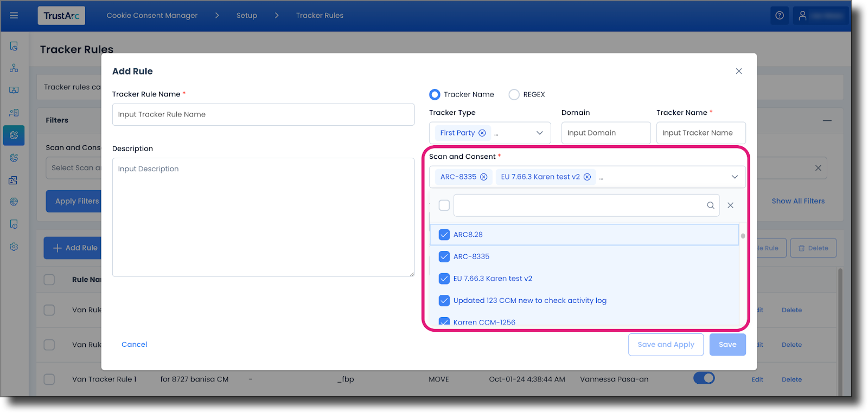
Task: Tick the table header checkbox beside Rule Name
Action: click(x=49, y=280)
